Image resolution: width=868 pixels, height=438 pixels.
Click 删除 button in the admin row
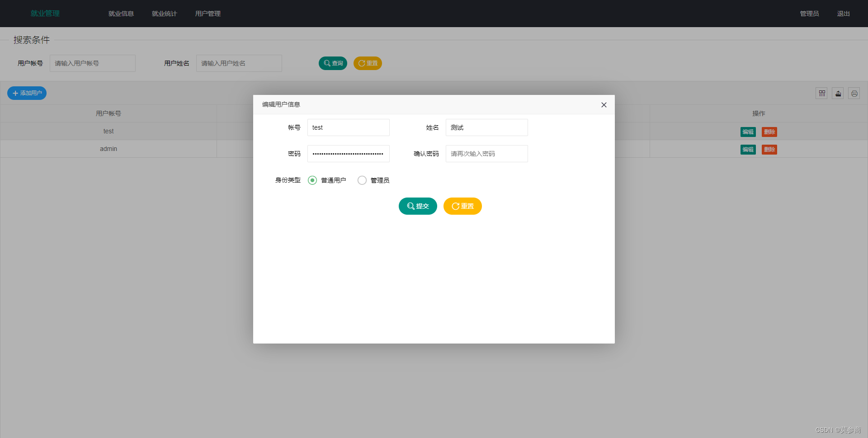769,150
